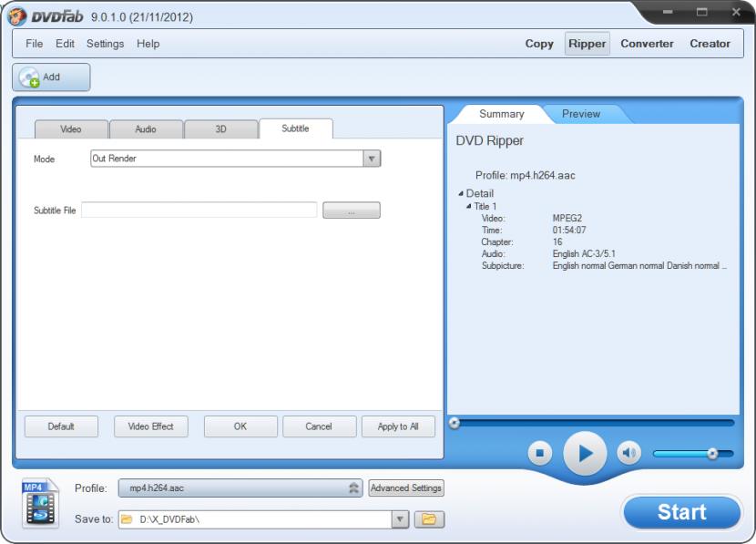The width and height of the screenshot is (756, 544).
Task: Click Apply to All button
Action: [x=398, y=426]
